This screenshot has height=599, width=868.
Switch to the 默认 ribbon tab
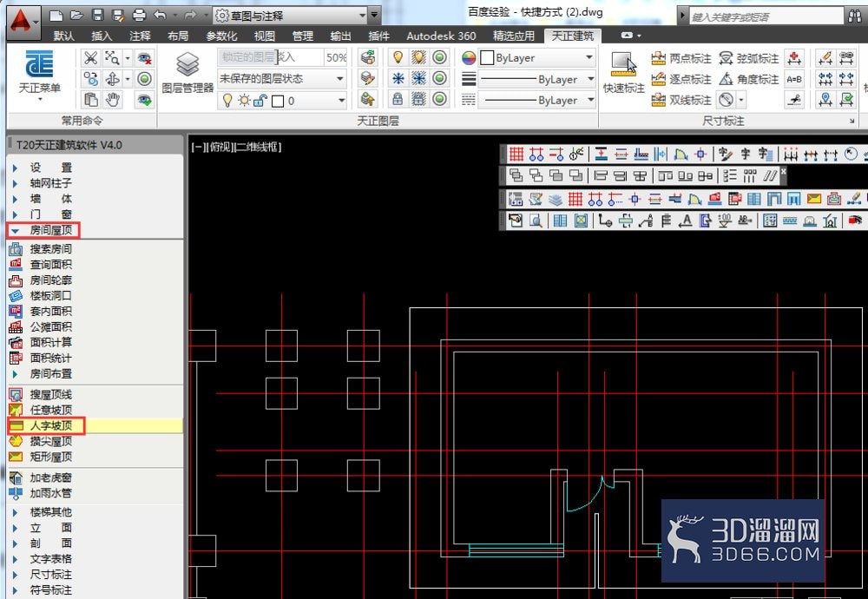(x=64, y=36)
